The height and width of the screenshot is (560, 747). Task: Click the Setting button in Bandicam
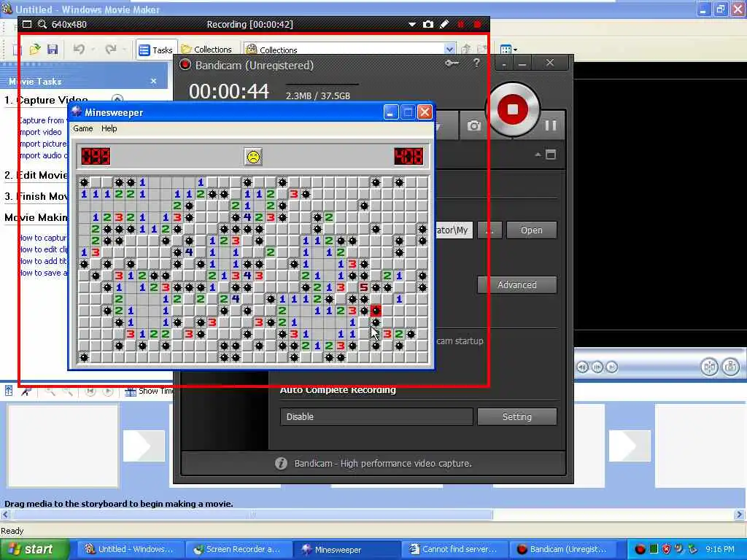tap(517, 416)
